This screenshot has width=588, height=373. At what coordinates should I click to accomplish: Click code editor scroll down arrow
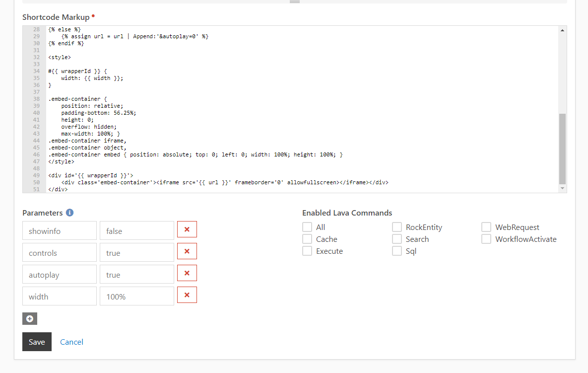pyautogui.click(x=562, y=188)
